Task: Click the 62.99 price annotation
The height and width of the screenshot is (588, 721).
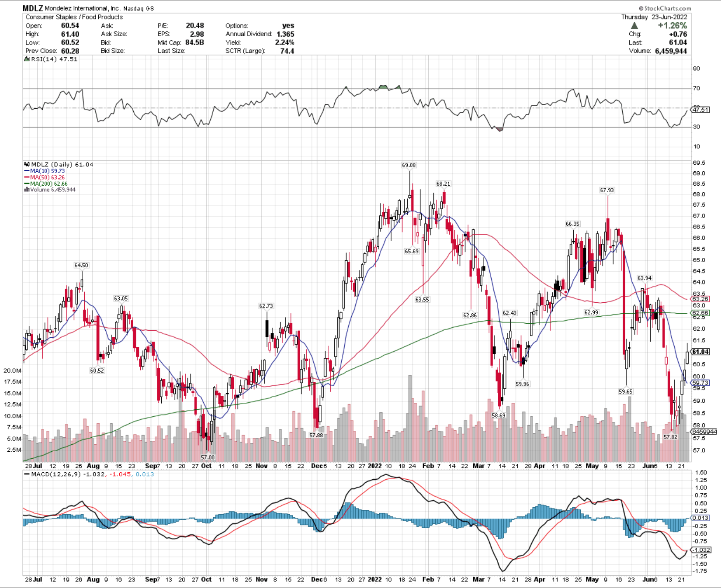Action: 591,312
